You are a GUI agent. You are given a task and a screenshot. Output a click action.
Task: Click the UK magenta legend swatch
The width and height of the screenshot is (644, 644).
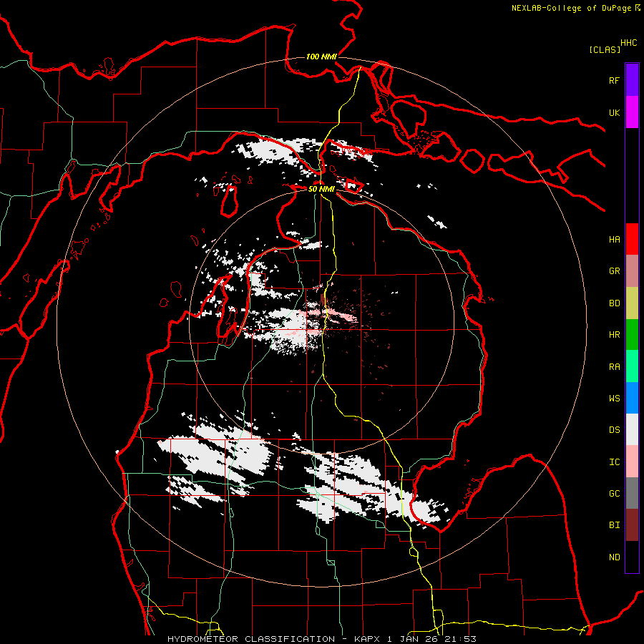(x=632, y=112)
